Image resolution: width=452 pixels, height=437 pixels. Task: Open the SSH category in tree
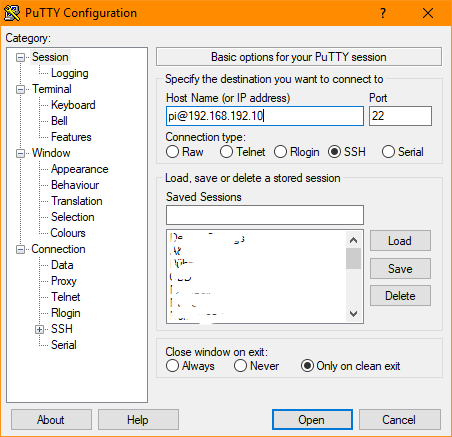pyautogui.click(x=62, y=329)
